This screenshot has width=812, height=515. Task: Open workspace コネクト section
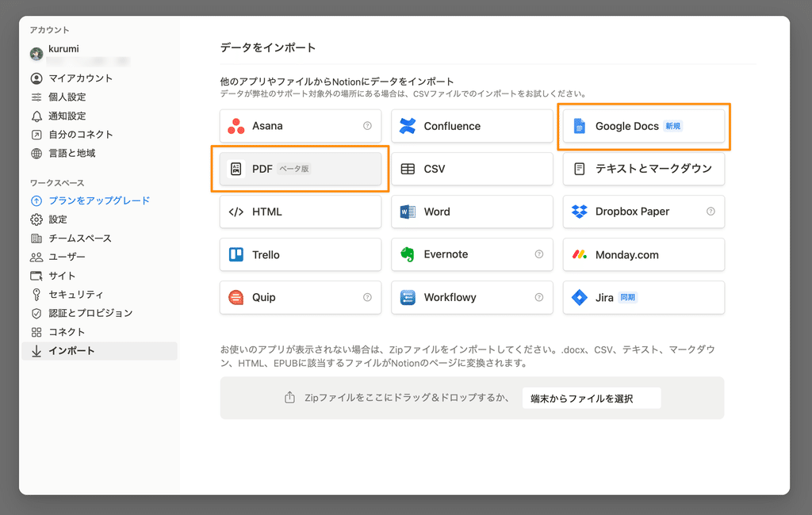(99, 332)
